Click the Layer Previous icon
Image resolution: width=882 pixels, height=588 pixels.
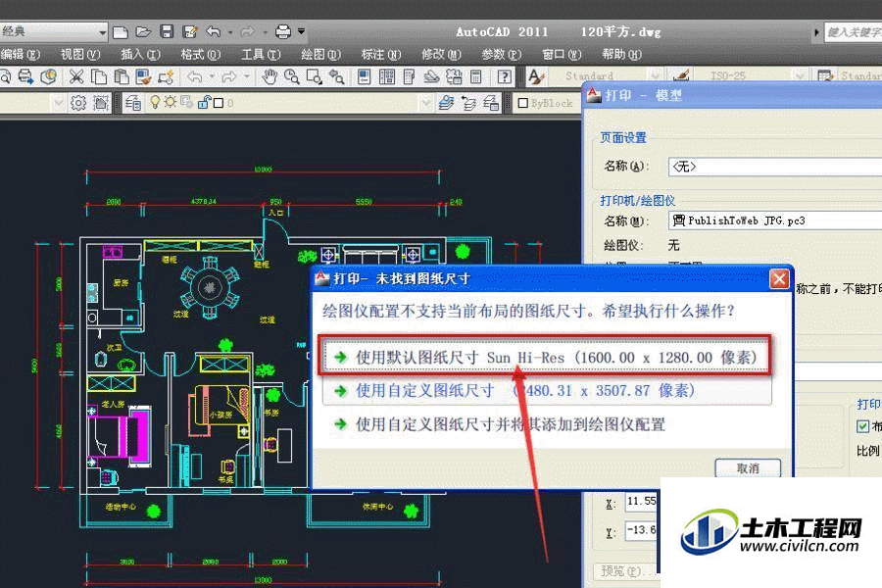468,103
